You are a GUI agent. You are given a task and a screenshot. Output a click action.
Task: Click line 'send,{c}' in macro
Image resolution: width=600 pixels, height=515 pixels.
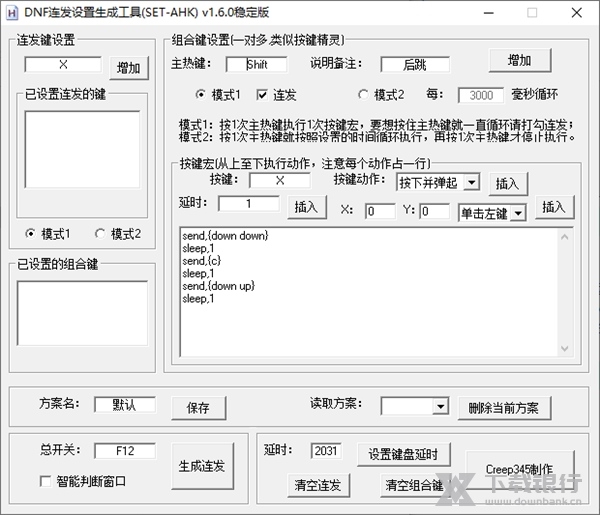202,261
